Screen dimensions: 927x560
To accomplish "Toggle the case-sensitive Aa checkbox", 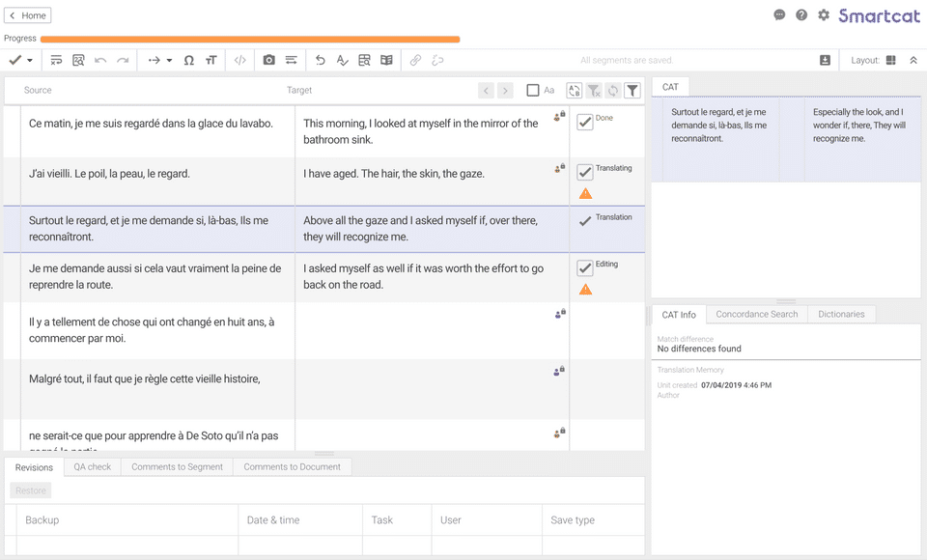I will click(x=533, y=91).
